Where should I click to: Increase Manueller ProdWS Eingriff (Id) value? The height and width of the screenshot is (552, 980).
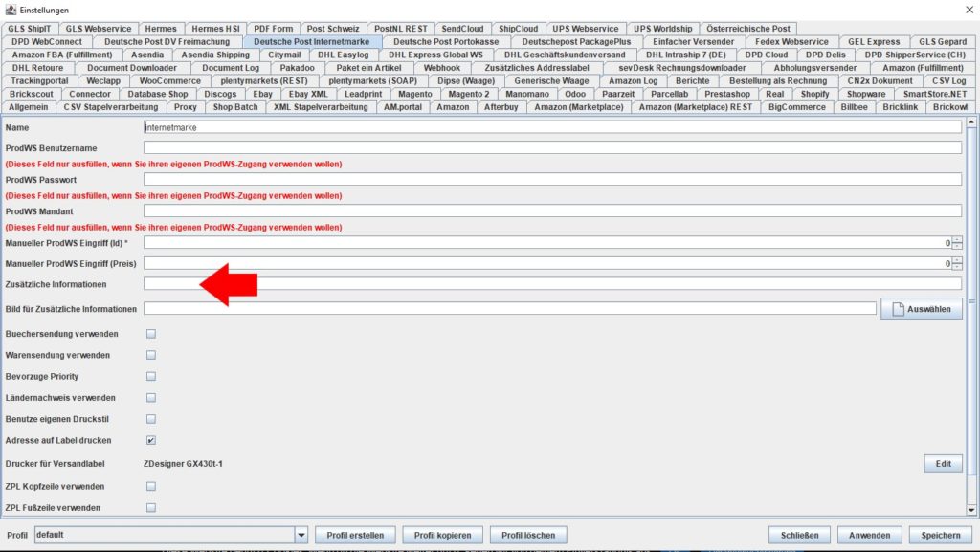957,240
